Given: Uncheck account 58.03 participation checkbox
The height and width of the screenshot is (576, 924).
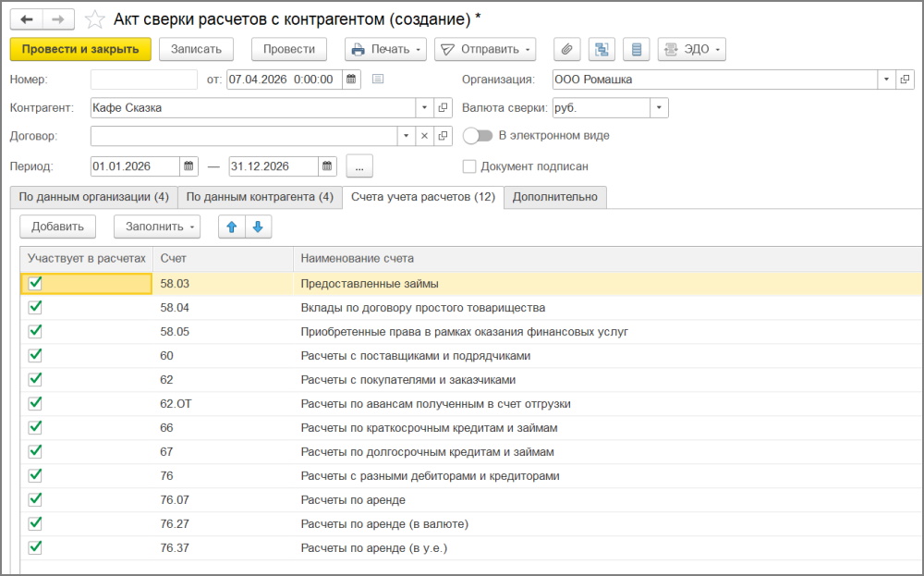Looking at the screenshot, I should pyautogui.click(x=36, y=284).
